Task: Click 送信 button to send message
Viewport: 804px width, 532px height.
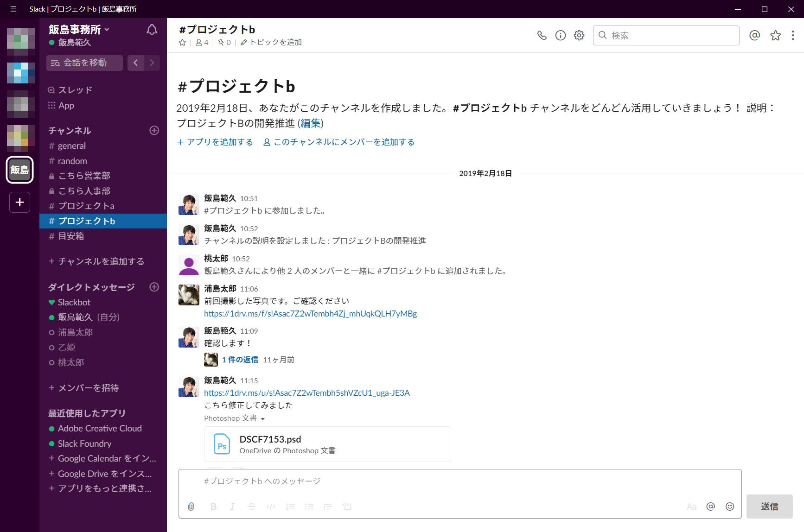Action: coord(769,507)
